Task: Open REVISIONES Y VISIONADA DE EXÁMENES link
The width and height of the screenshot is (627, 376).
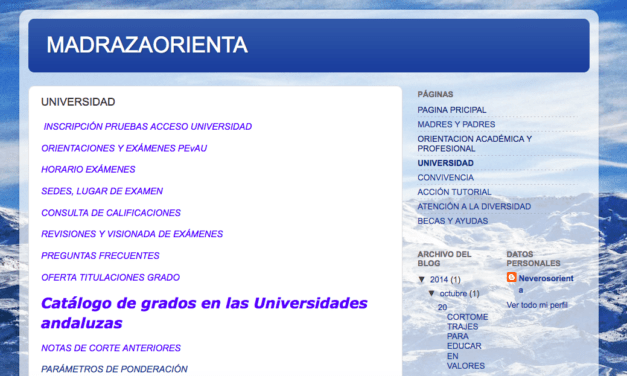Action: [132, 234]
